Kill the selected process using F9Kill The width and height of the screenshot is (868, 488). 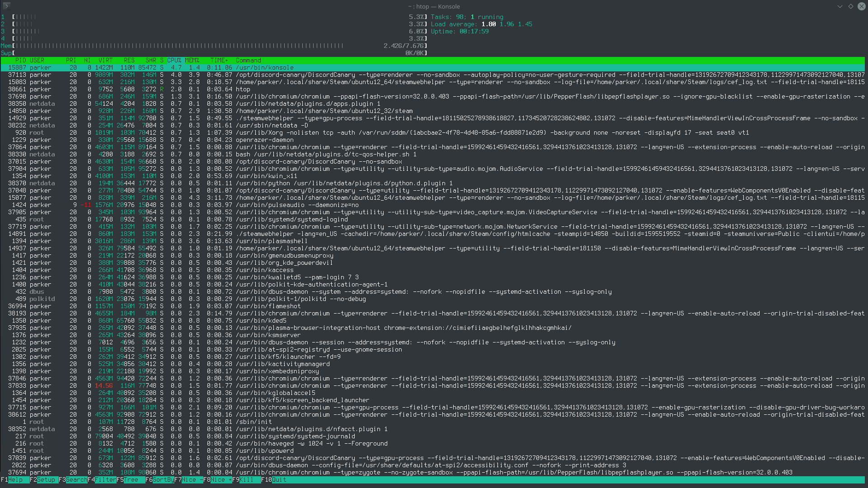point(248,480)
